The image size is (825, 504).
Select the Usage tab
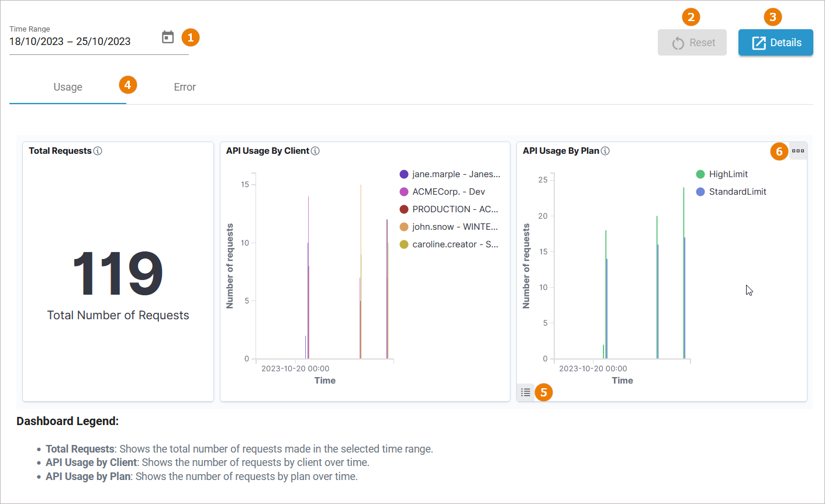tap(67, 87)
